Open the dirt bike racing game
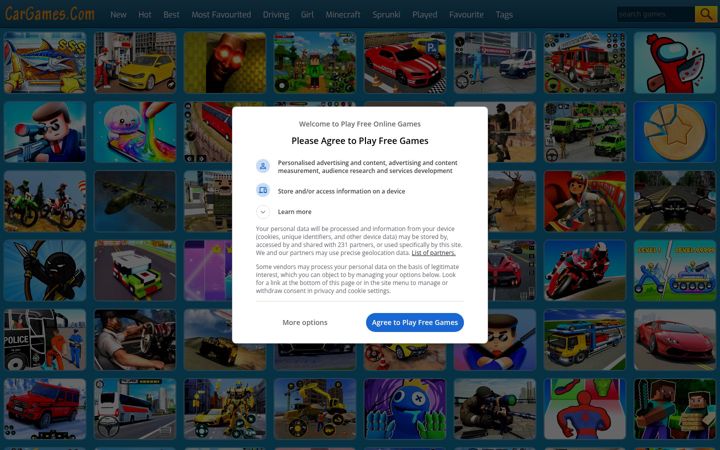The height and width of the screenshot is (450, 720). pos(45,201)
